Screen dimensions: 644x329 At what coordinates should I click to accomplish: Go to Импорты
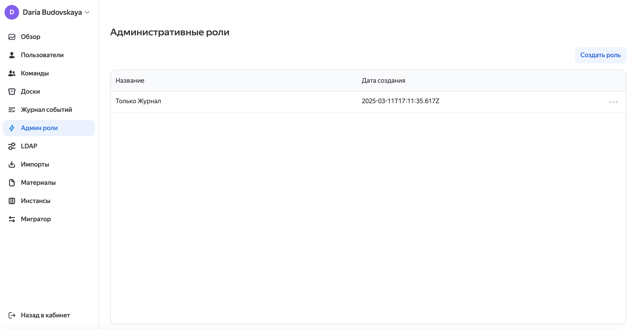(49, 164)
